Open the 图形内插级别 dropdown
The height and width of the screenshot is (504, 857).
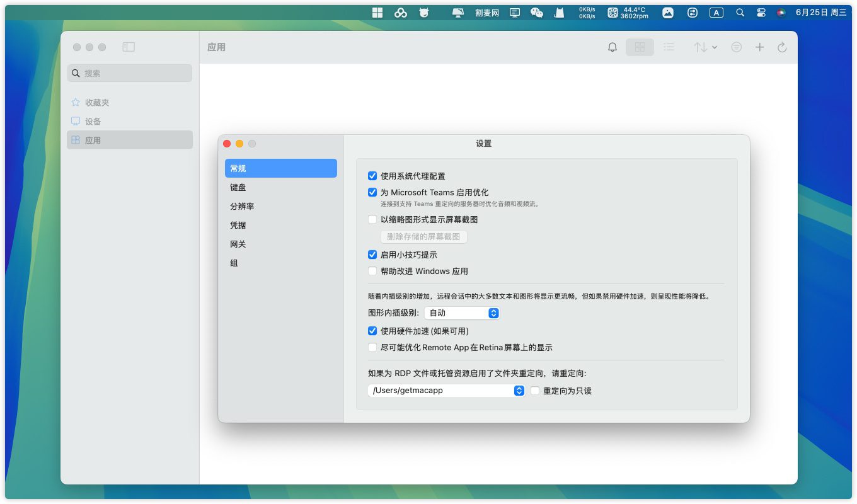click(462, 313)
